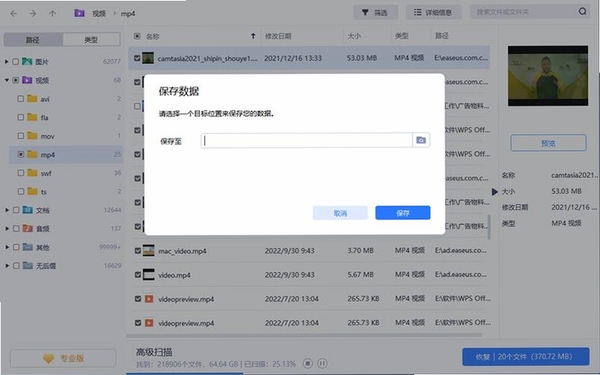This screenshot has width=600, height=375.
Task: Click the fla folder icon
Action: pos(32,117)
